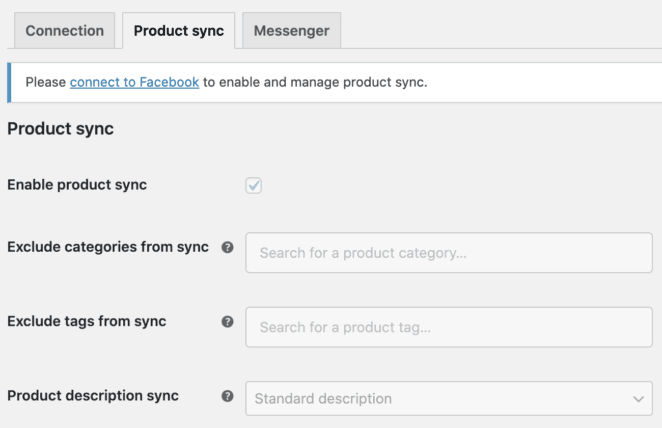662x428 pixels.
Task: Click help icon beside Exclude categories from sync
Action: [x=227, y=248]
